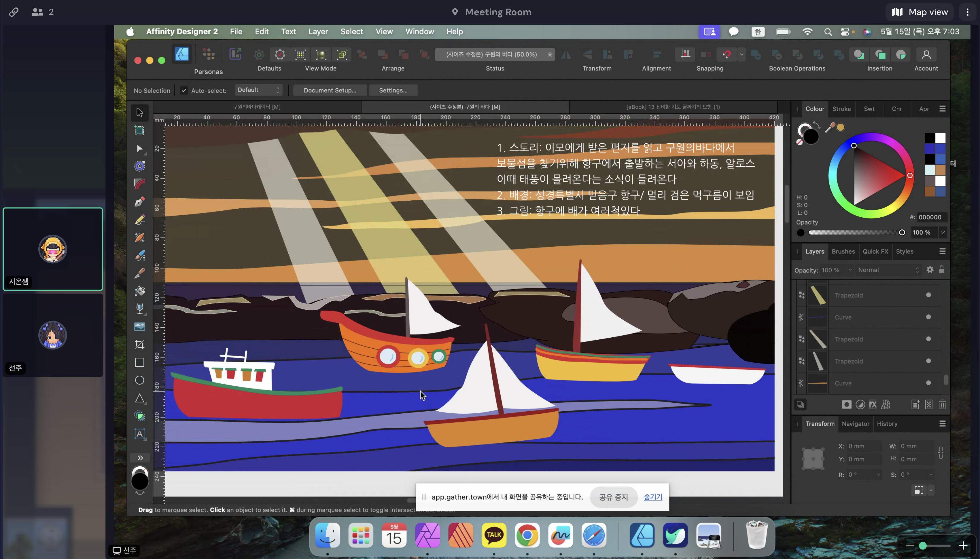Toggle the layer lock padlock
980x559 pixels.
[942, 269]
